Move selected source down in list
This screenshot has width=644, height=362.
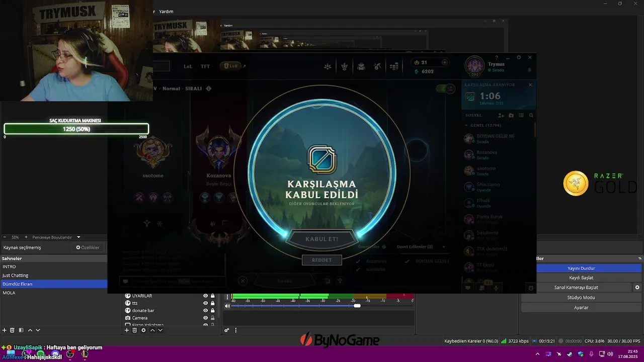pos(160,330)
